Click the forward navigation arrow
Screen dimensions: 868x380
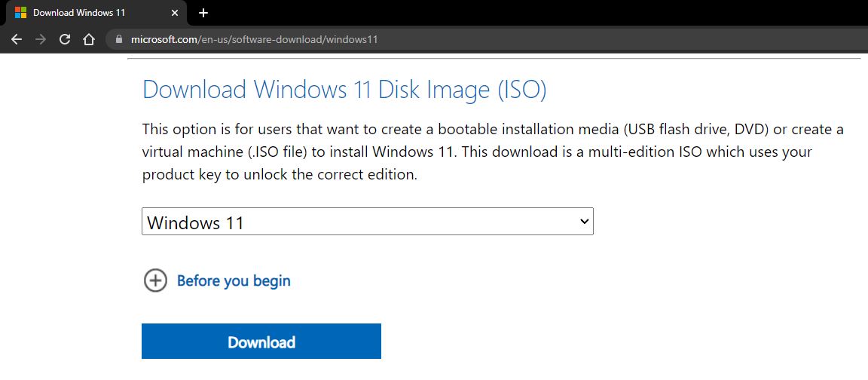click(x=41, y=39)
